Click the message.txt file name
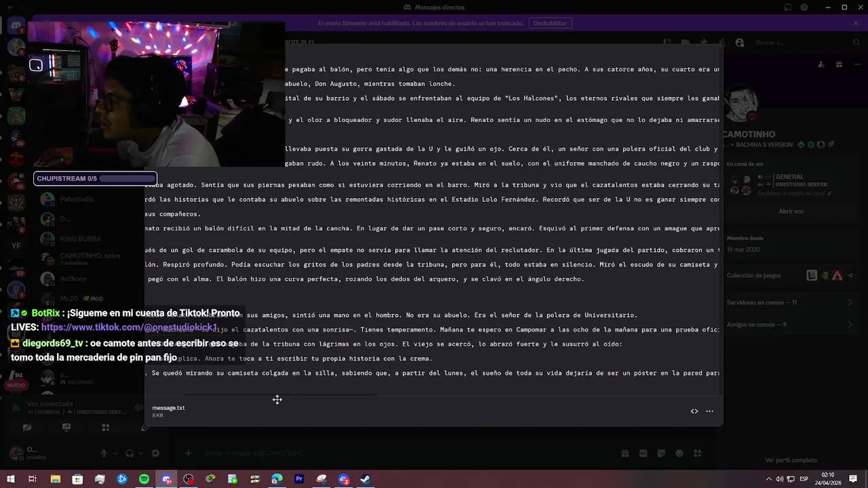Screen dimensions: 868x488 click(x=168, y=408)
